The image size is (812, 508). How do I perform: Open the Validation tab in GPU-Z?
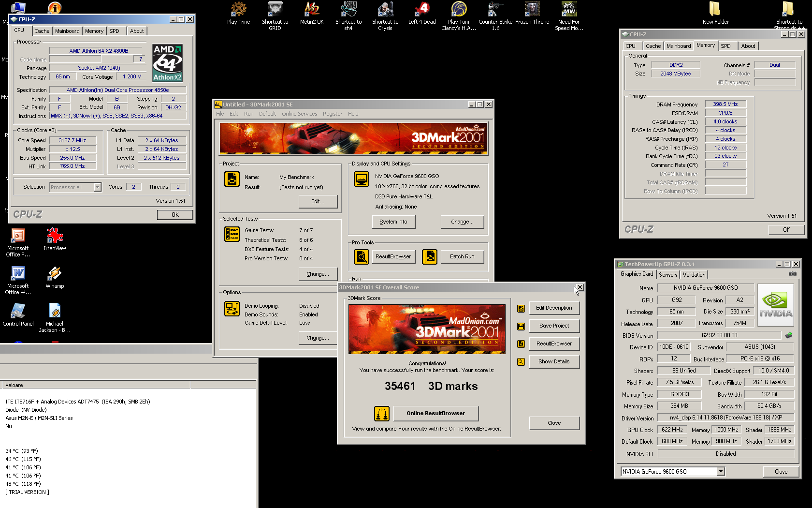click(x=694, y=275)
